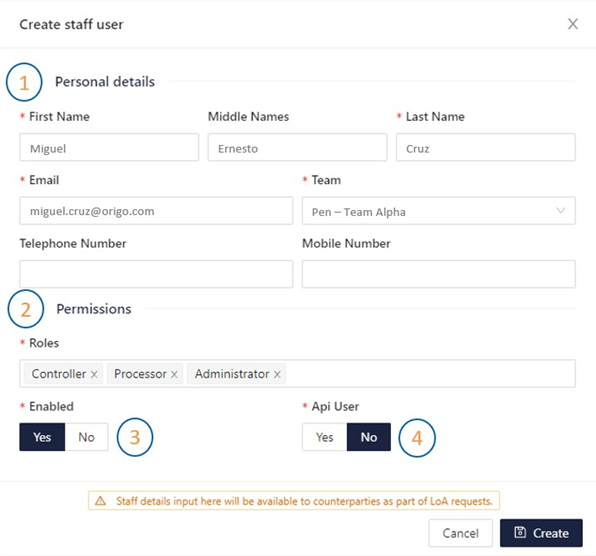Focus the First Name field

[x=109, y=147]
